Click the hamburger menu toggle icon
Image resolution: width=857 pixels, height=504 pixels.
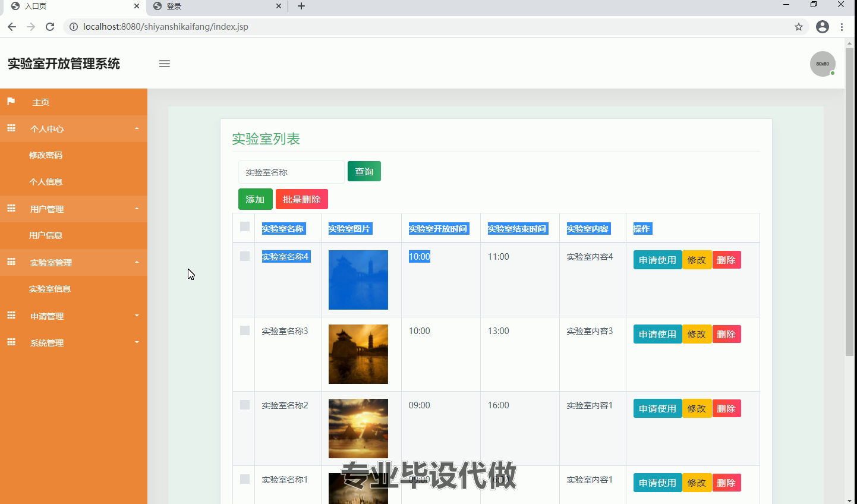pos(165,64)
